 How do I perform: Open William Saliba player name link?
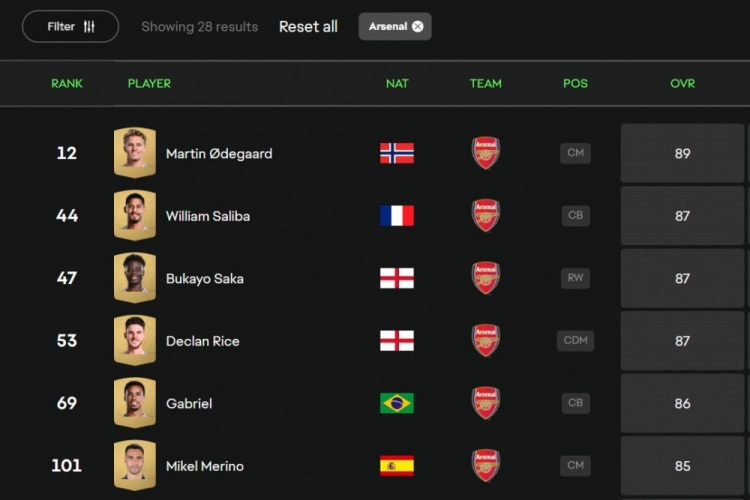208,216
